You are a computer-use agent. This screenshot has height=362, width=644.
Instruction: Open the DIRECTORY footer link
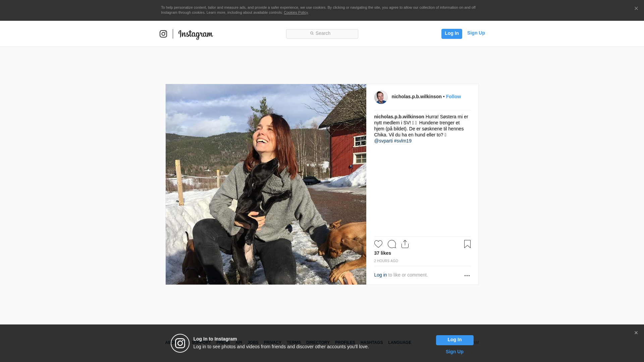pyautogui.click(x=318, y=343)
